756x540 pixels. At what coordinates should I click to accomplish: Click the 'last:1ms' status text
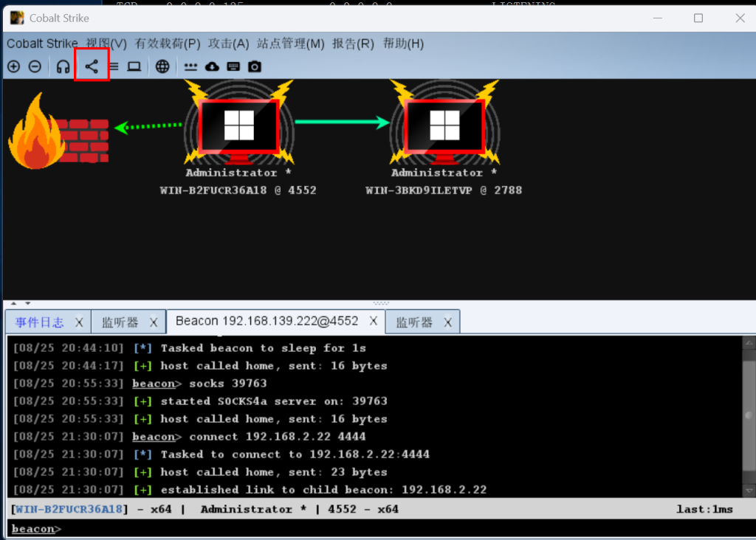pos(704,509)
